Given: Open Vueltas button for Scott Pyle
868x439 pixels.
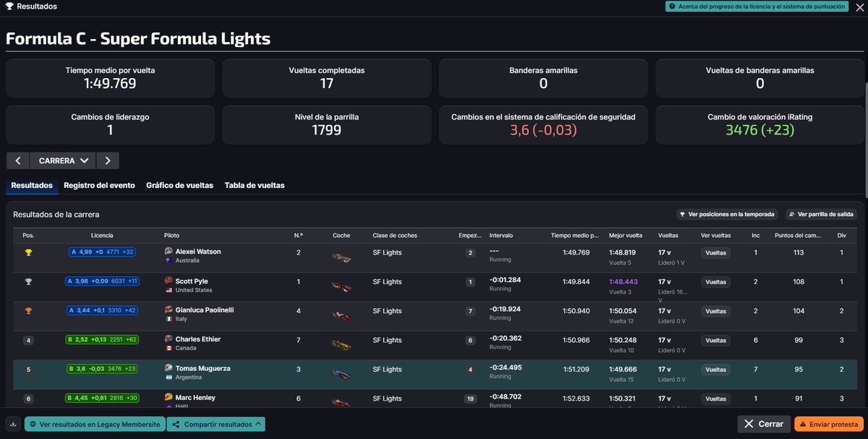Looking at the screenshot, I should click(x=715, y=282).
